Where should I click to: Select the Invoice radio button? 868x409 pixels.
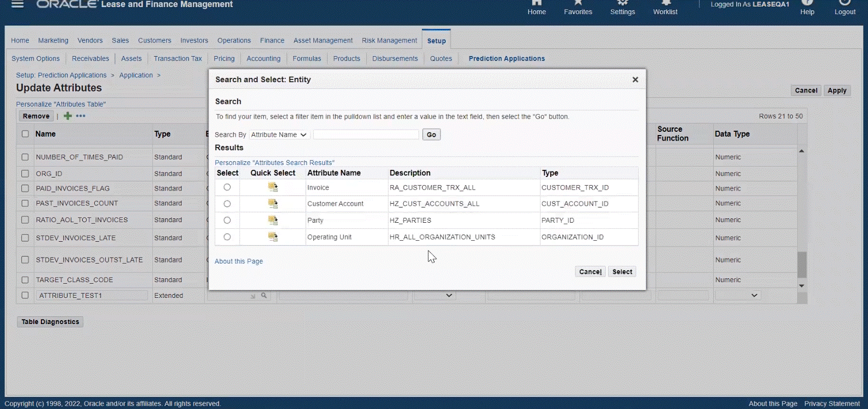click(227, 187)
